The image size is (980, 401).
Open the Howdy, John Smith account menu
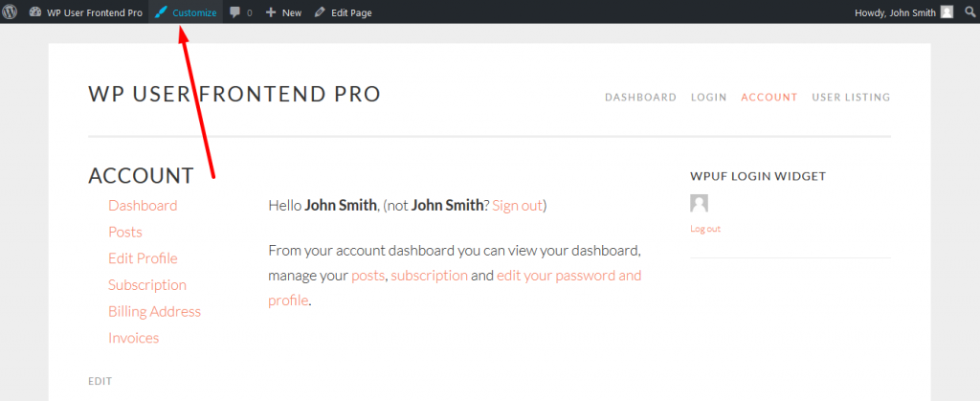pos(896,12)
